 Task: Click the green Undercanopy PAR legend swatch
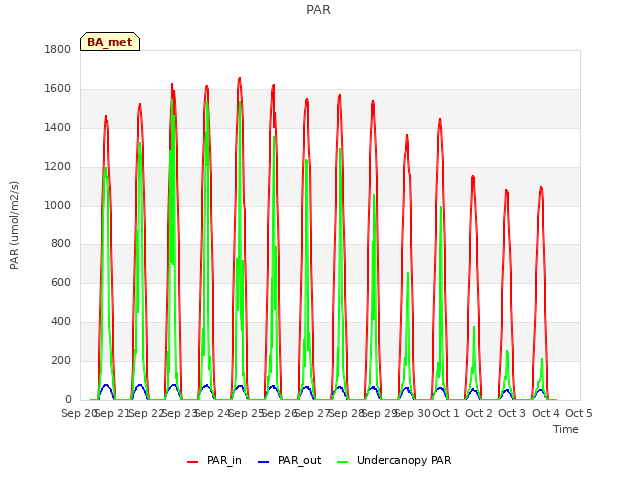pyautogui.click(x=343, y=462)
